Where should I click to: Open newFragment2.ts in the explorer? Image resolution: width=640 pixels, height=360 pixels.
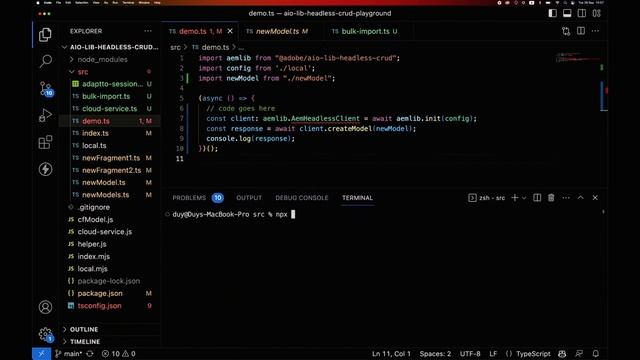(110, 170)
